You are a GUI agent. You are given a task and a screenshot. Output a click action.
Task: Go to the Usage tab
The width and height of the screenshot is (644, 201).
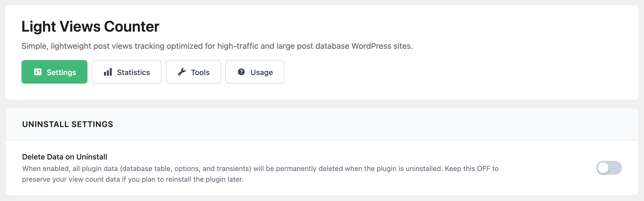[255, 72]
